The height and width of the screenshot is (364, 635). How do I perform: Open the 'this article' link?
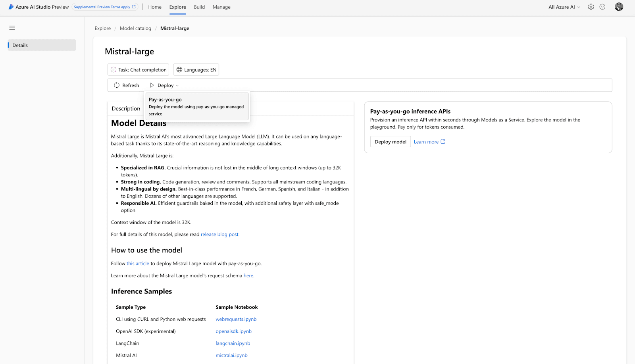point(138,264)
